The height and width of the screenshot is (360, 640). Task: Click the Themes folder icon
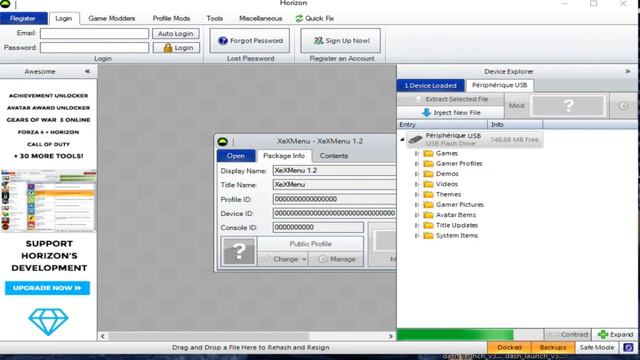[x=428, y=194]
